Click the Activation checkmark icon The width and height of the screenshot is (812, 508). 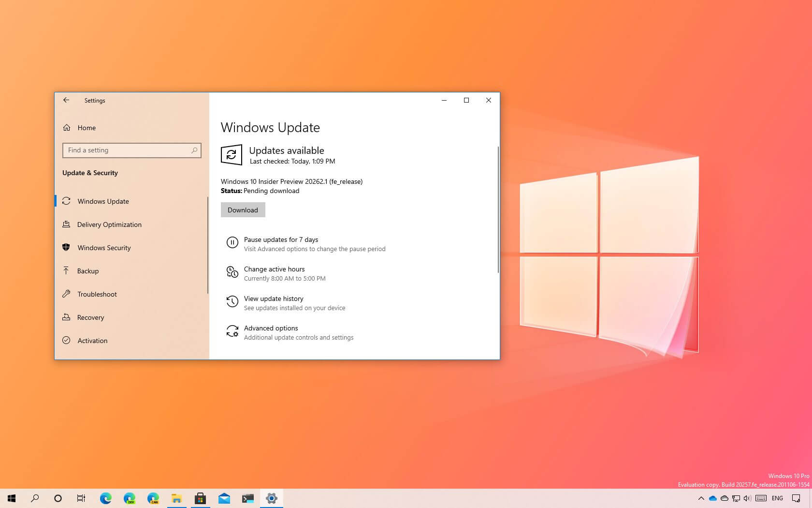click(x=67, y=341)
